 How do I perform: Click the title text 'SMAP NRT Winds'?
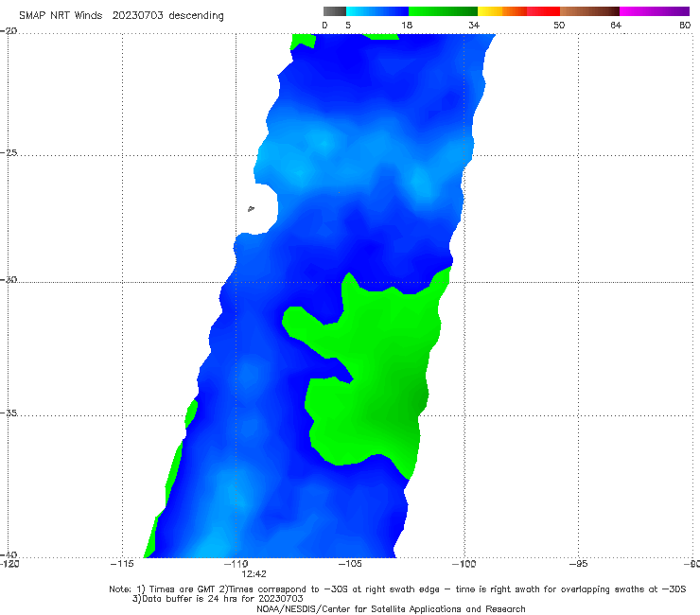61,15
